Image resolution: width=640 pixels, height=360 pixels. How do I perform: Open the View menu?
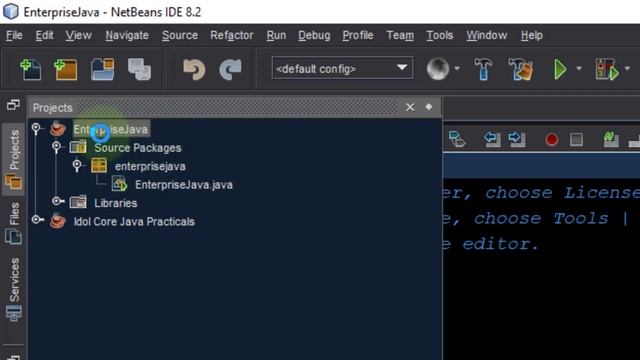78,36
